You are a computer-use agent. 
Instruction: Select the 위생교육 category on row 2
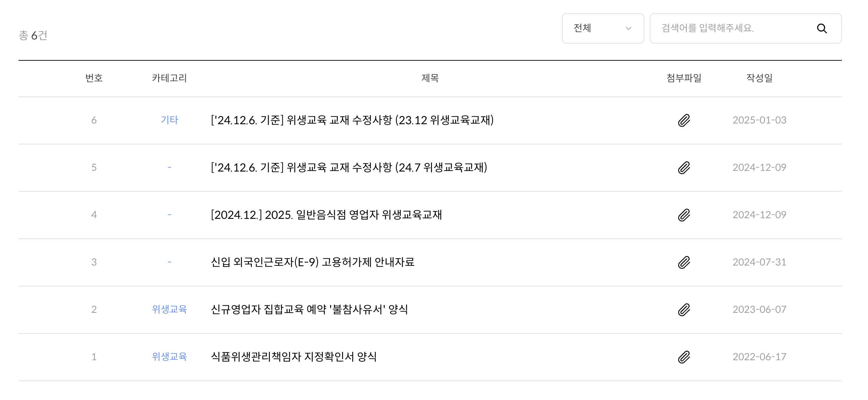tap(170, 309)
